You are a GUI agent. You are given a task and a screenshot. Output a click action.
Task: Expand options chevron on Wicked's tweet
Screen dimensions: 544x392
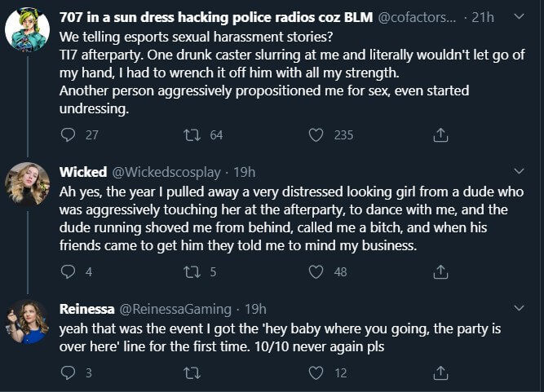[x=520, y=172]
